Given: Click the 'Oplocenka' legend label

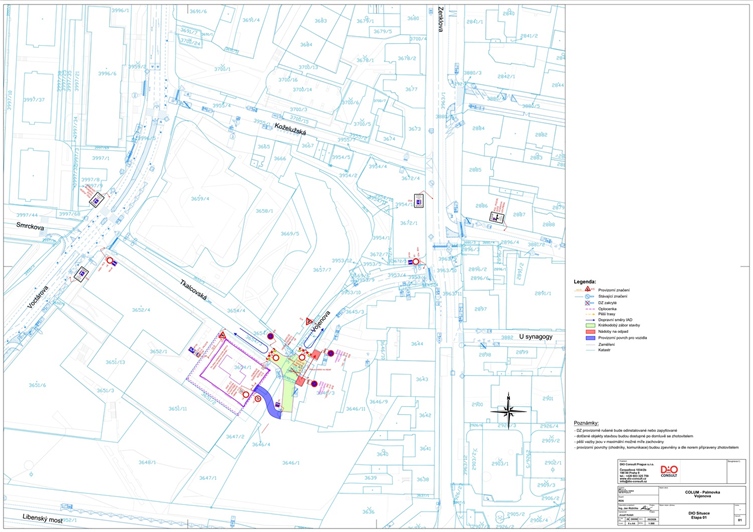Looking at the screenshot, I should point(607,309).
